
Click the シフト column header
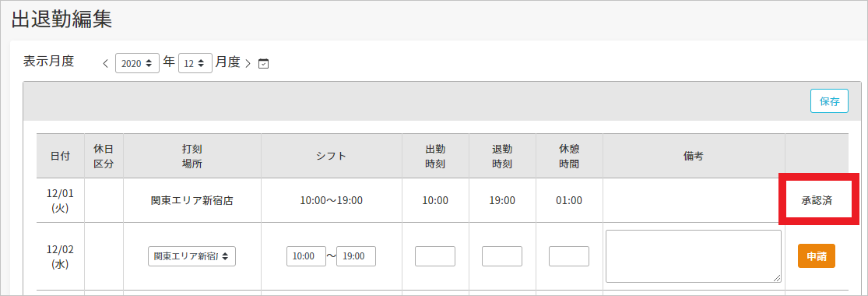(332, 156)
